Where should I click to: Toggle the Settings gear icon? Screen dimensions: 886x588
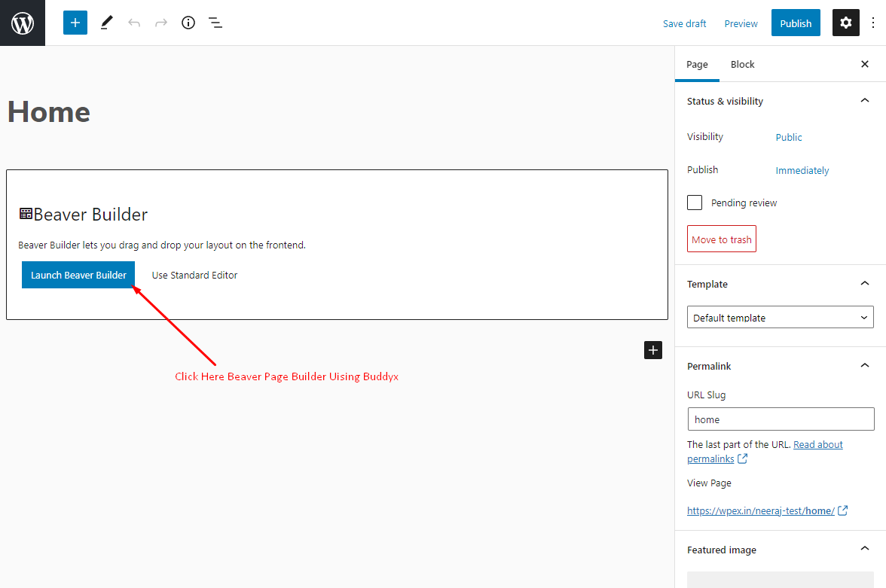coord(845,23)
